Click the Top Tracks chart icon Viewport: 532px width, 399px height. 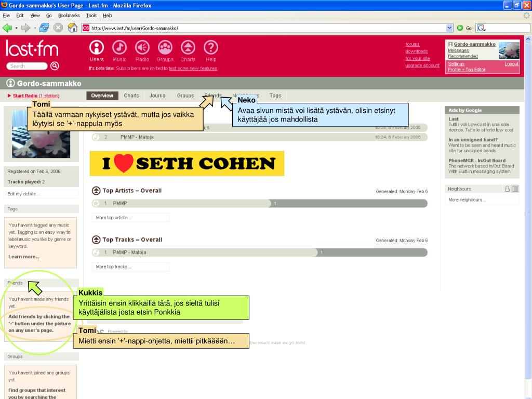coord(96,240)
